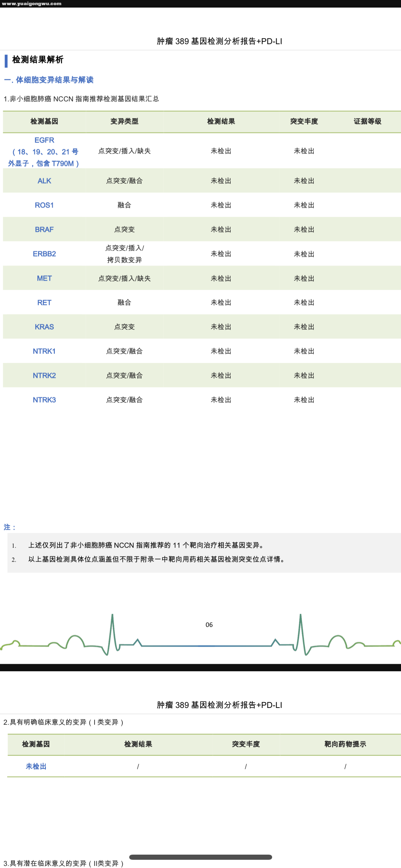Click 1.非小细胞肺癌 NCCN summary heading
Viewport: 401px width, 868px height.
[x=81, y=99]
